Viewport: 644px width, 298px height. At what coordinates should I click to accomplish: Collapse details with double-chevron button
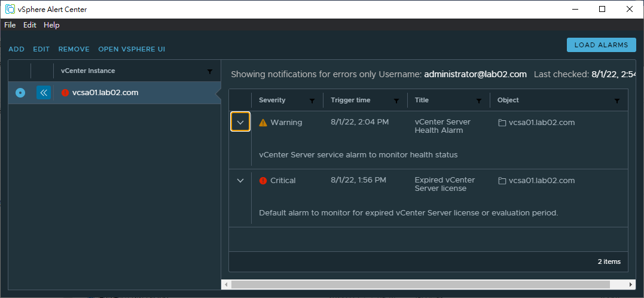tap(44, 93)
